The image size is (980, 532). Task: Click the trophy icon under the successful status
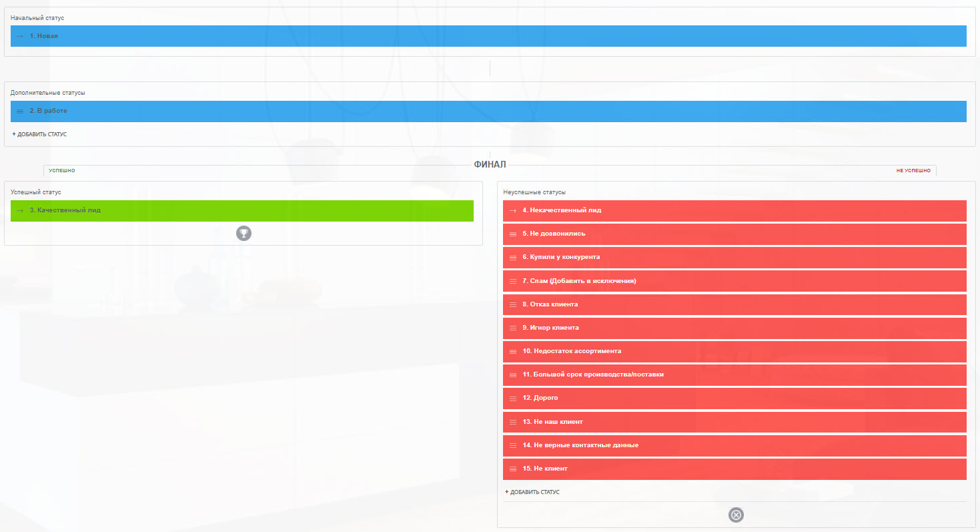(243, 233)
